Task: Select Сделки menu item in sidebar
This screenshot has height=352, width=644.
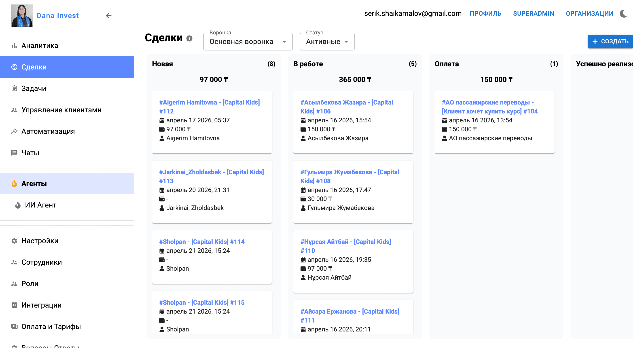Action: pos(67,67)
